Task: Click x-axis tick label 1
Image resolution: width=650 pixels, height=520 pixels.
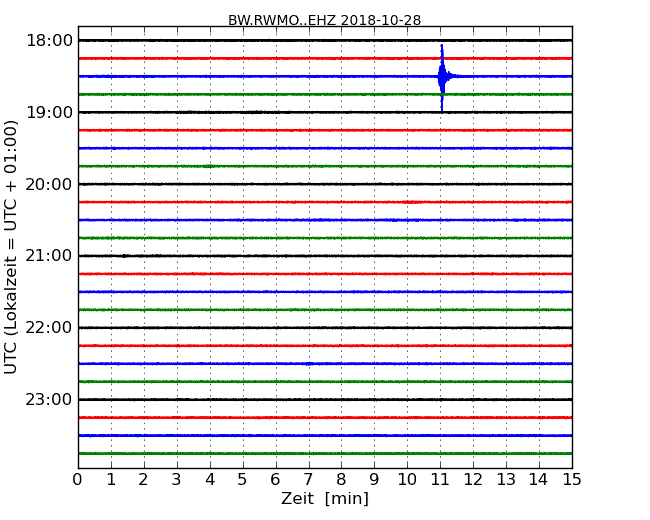Action: (111, 479)
